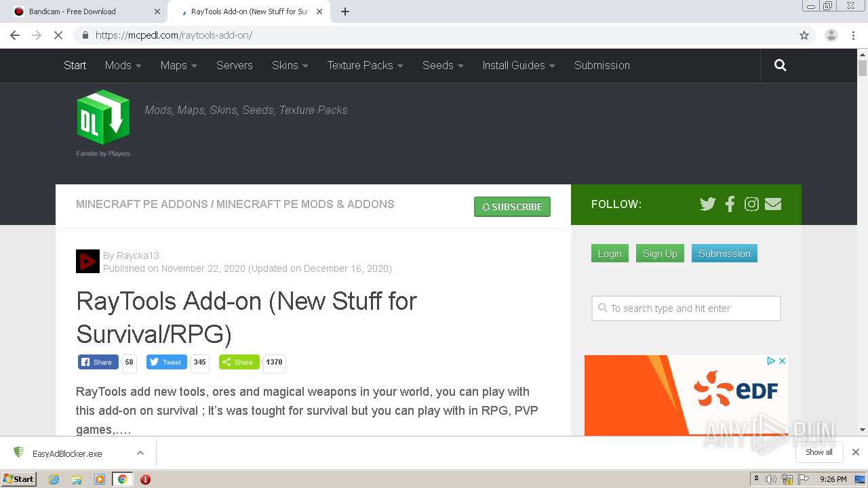
Task: Open the Start nav item
Action: tap(75, 65)
